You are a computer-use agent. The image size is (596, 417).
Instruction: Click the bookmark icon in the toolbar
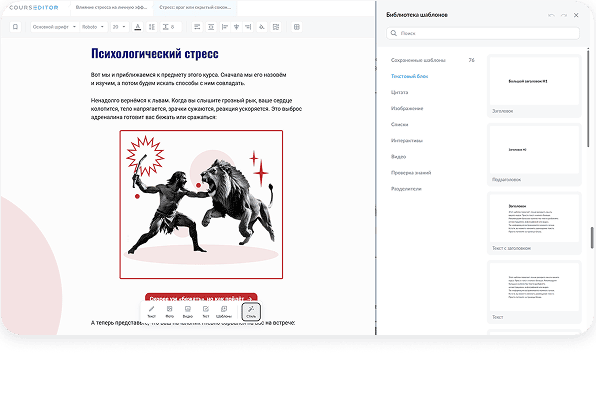tap(15, 27)
